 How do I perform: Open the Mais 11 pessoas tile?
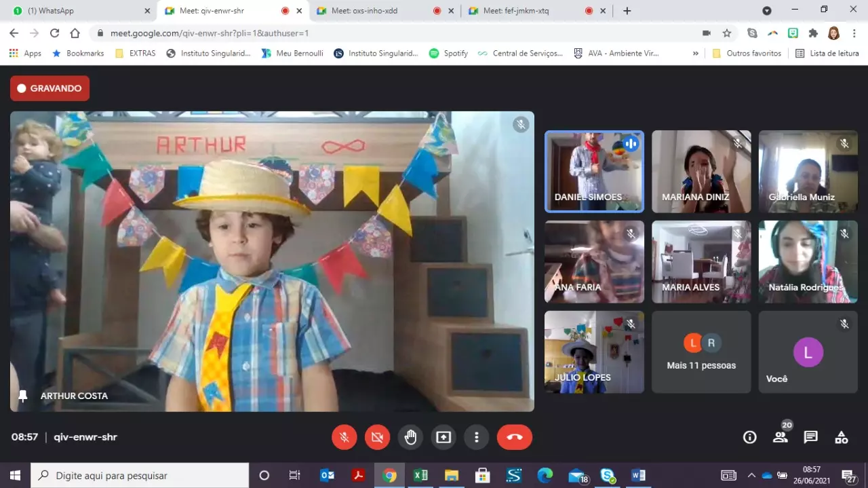[701, 352]
